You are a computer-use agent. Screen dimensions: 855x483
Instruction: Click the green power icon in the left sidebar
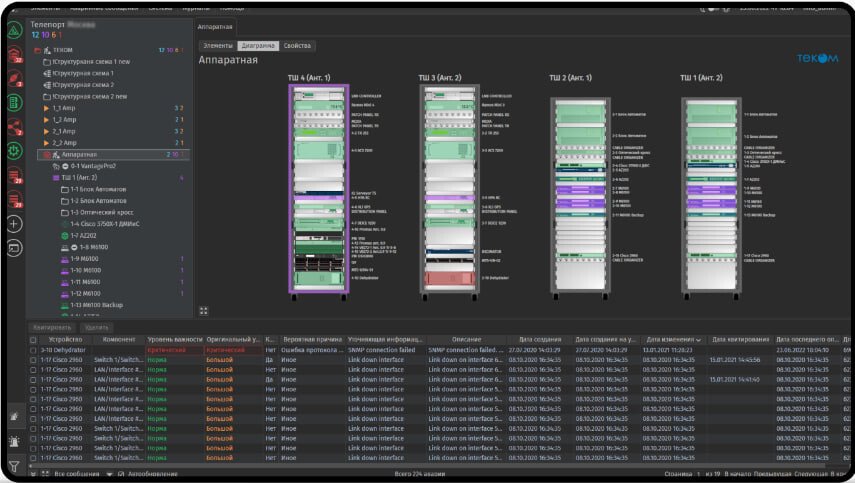point(14,151)
